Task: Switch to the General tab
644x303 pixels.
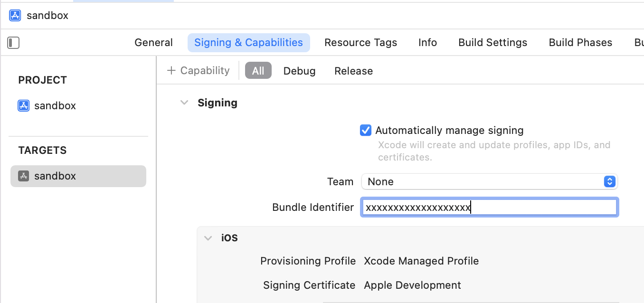Action: click(x=153, y=43)
